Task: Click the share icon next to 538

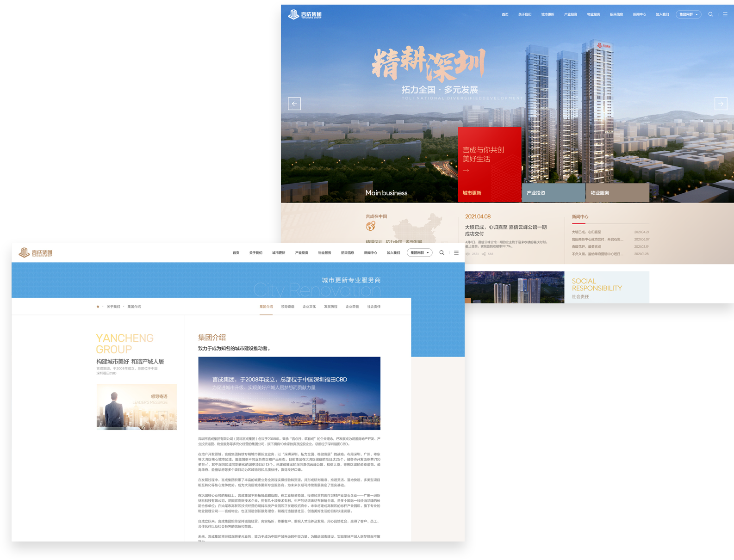Action: point(484,254)
